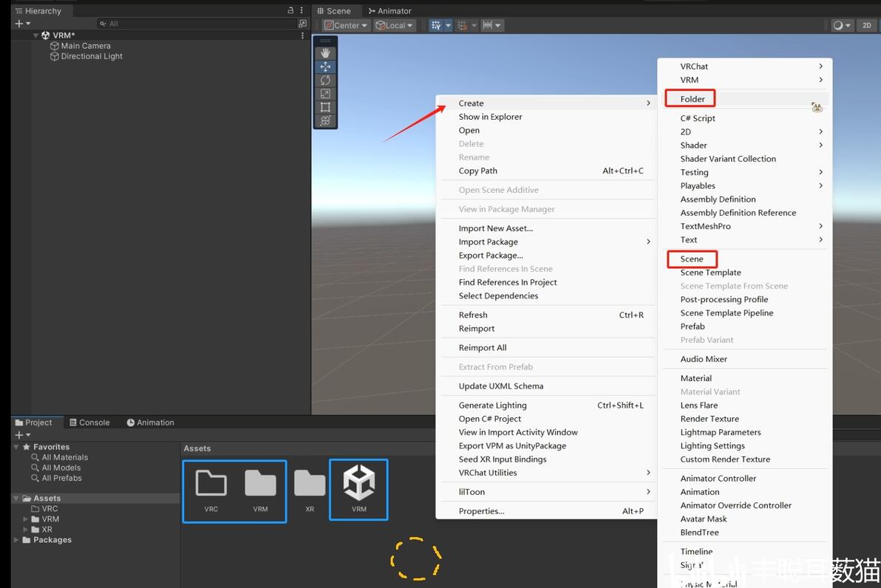Collapse the Assets folder in project tree
This screenshot has width=881, height=588.
point(16,498)
